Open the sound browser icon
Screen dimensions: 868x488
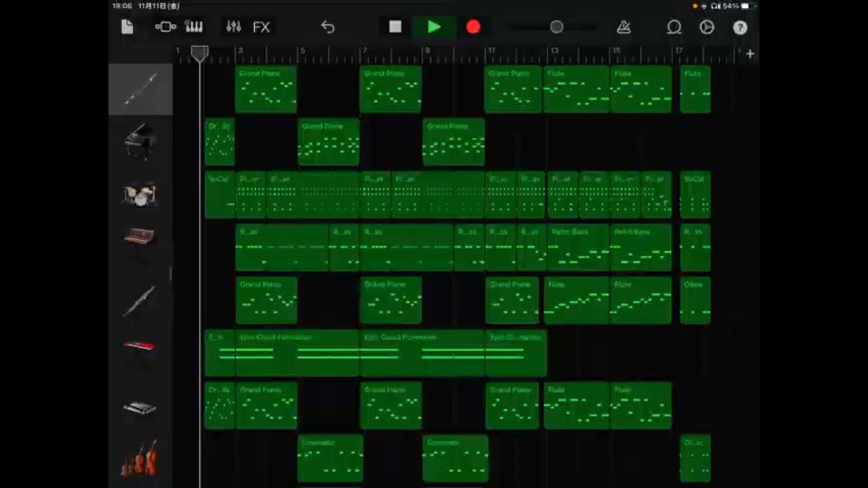click(165, 26)
